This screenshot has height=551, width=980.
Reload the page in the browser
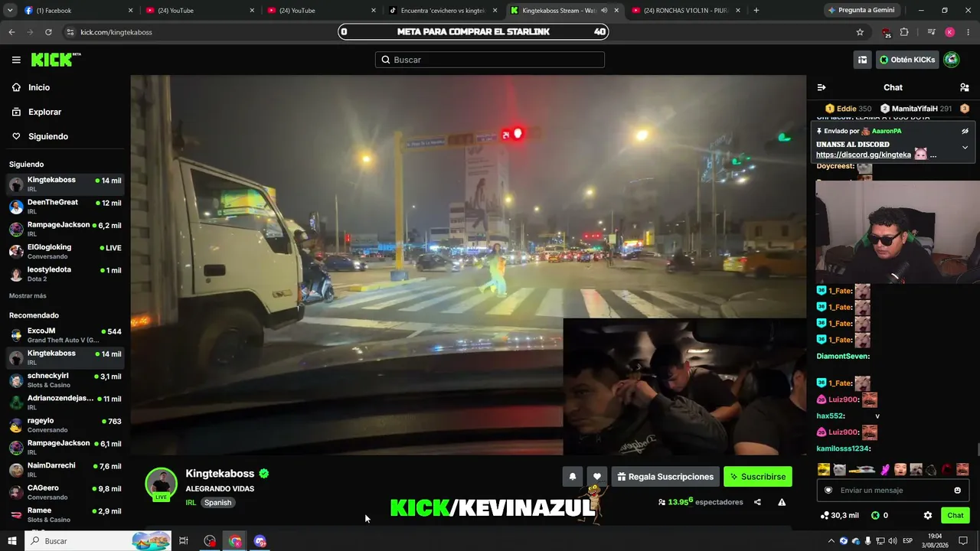[48, 32]
